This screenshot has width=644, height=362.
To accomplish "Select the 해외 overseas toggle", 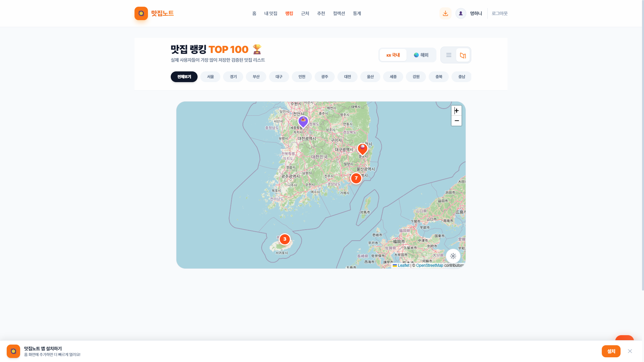I will [x=421, y=55].
